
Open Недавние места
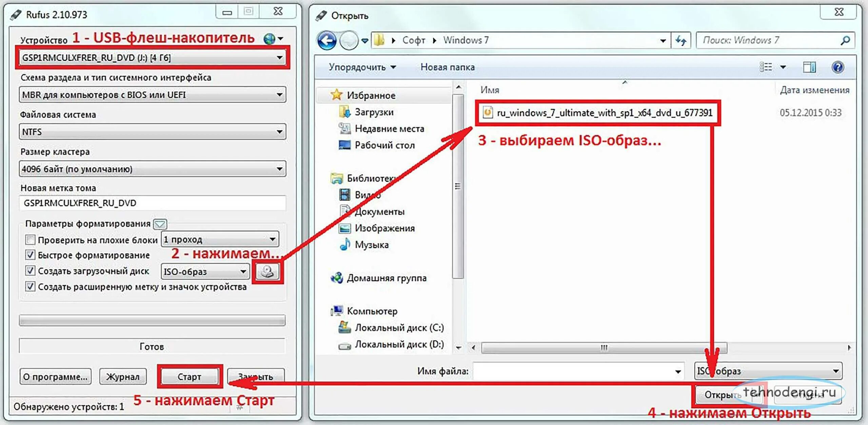(x=389, y=129)
